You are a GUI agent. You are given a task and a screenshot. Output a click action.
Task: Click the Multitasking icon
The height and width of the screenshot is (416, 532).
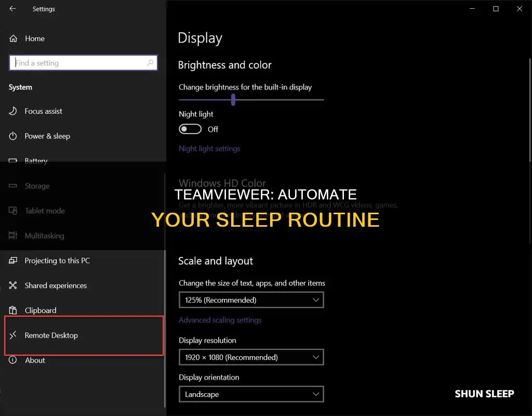(x=13, y=236)
